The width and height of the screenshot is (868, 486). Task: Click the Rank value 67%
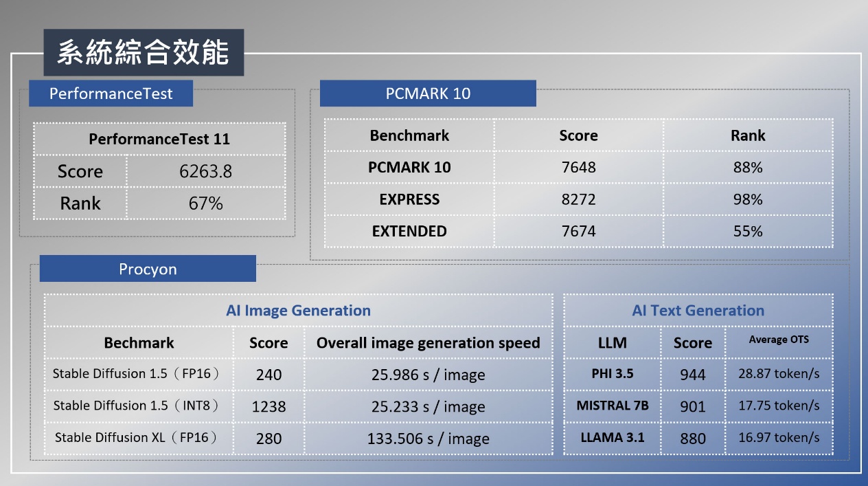coord(206,203)
